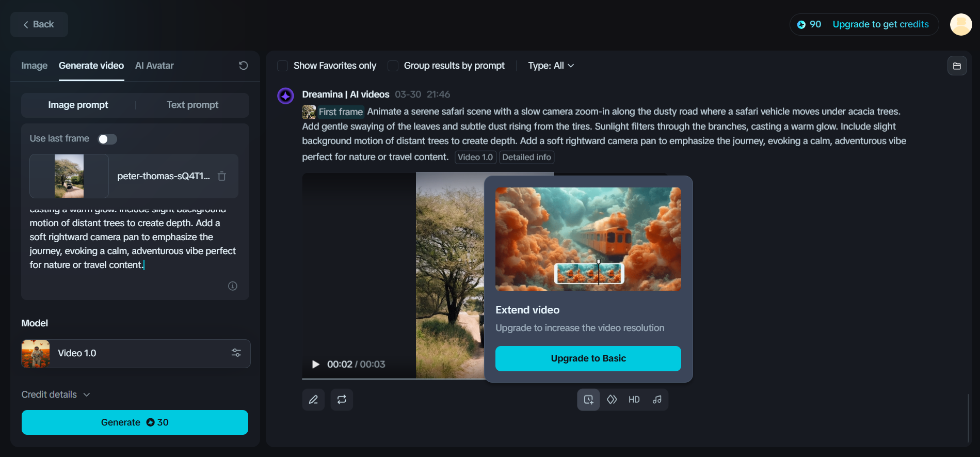Image resolution: width=980 pixels, height=457 pixels.
Task: Open the assets folder icon at top right
Action: [x=957, y=66]
